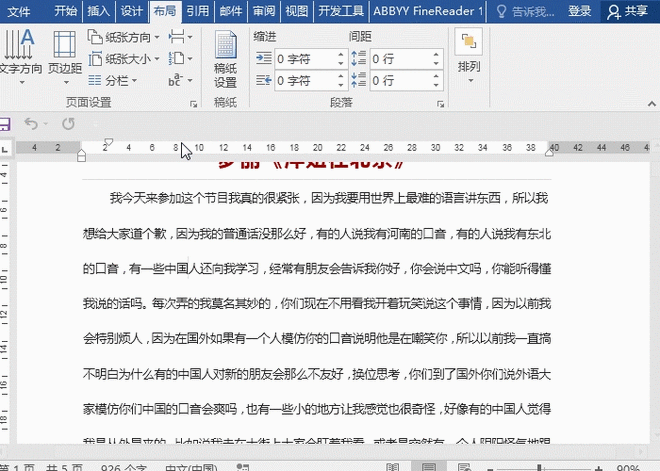This screenshot has height=471, width=660.
Task: Switch to the 审阅 ribbon tab
Action: point(263,11)
